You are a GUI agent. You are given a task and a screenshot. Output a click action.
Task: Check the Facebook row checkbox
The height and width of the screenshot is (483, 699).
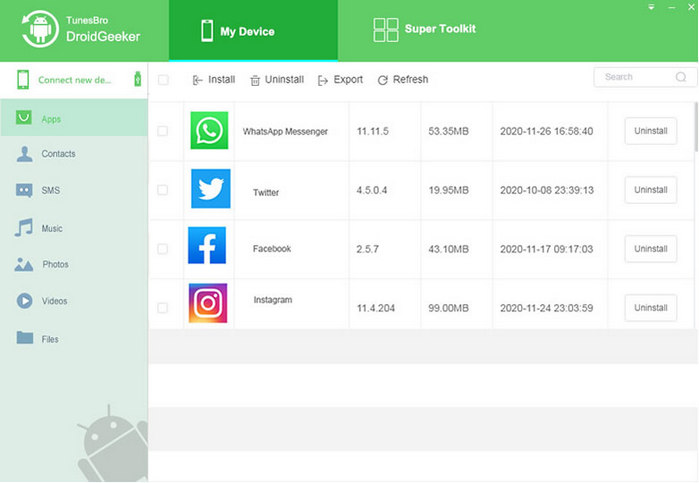pyautogui.click(x=163, y=249)
